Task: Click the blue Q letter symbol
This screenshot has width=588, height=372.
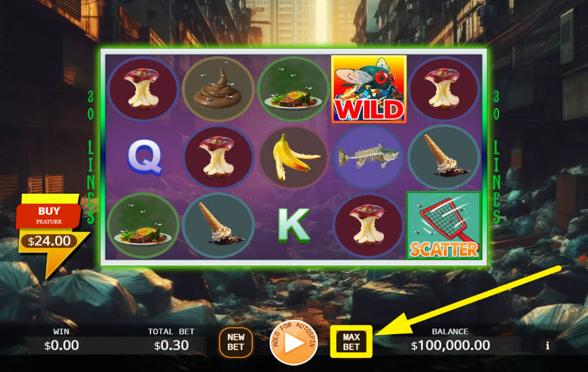Action: (145, 158)
